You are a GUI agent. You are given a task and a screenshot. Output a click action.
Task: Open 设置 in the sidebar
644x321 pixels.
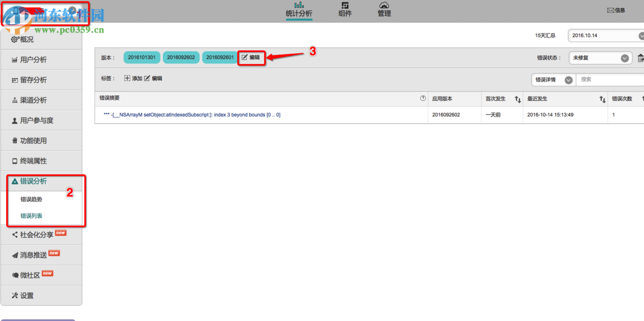41,296
